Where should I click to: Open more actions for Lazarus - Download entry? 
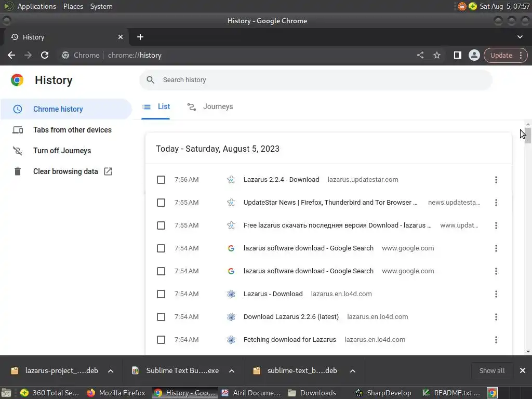click(x=496, y=294)
